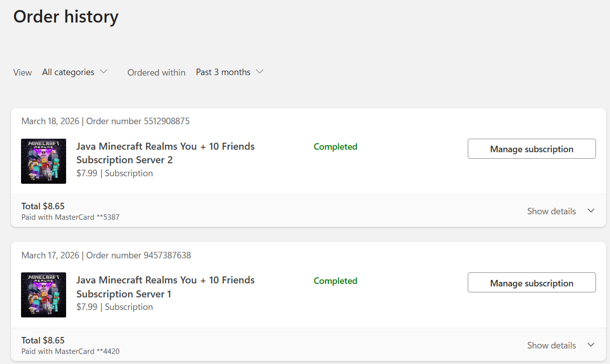This screenshot has height=364, width=610.
Task: Click the down chevron in MasterCard **5387 order
Action: [x=591, y=211]
